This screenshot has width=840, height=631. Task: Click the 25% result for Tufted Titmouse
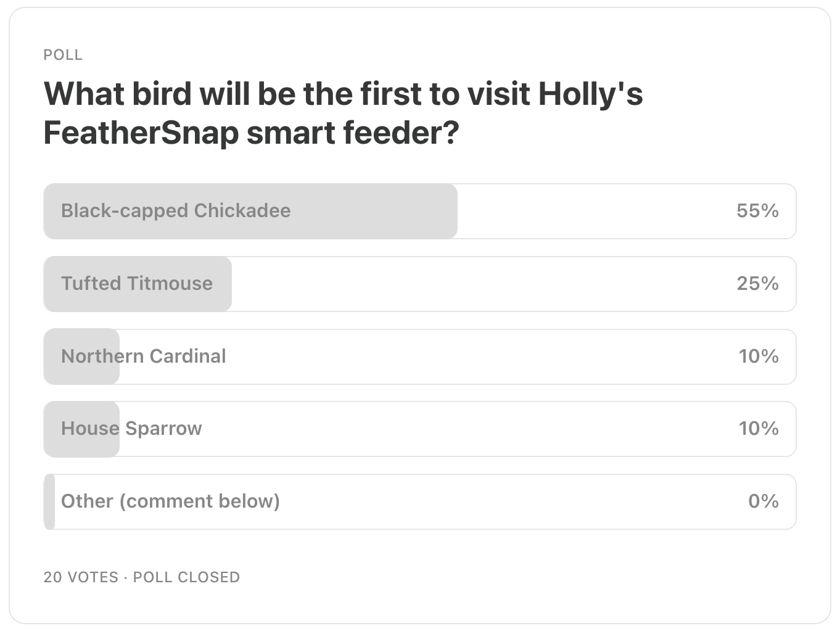[x=757, y=284]
